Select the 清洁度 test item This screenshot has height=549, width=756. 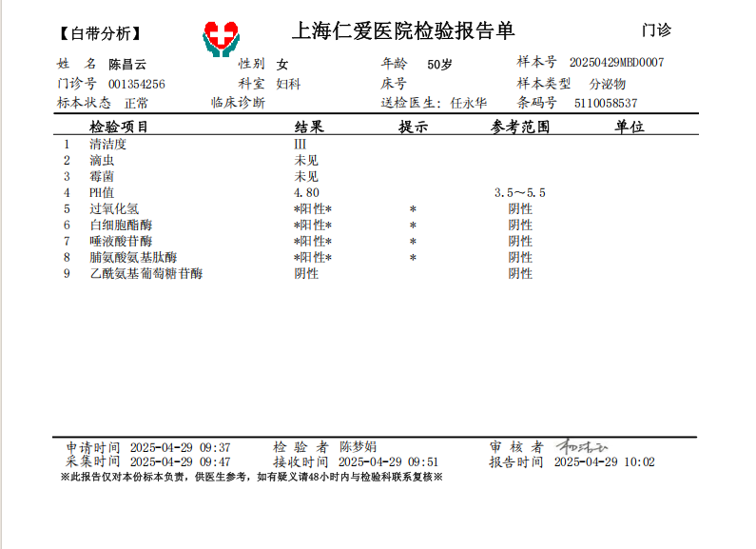(x=108, y=144)
